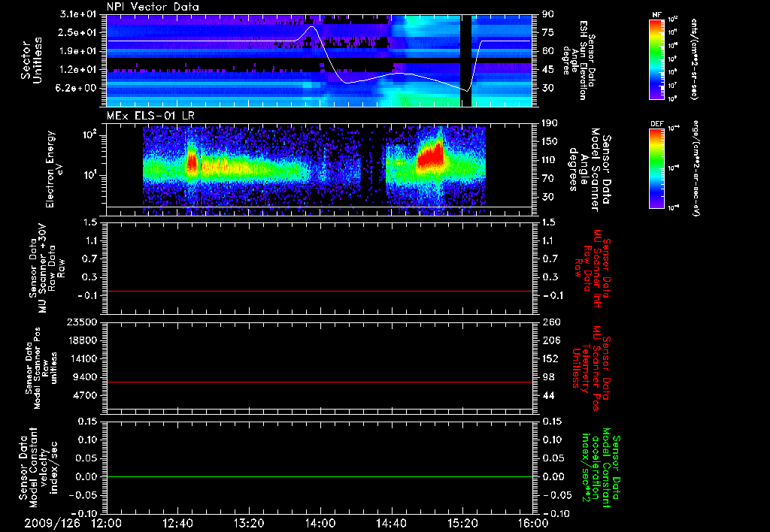Click the large red electron burst near 15:05
Viewport: 770px width, 532px height.
[430, 156]
